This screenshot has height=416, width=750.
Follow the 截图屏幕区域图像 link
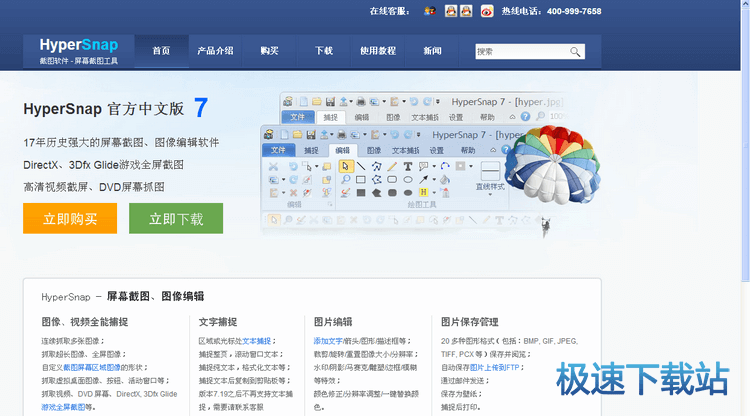pos(92,368)
